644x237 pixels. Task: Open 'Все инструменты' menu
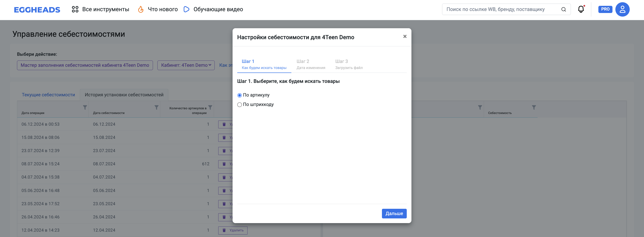pos(106,9)
